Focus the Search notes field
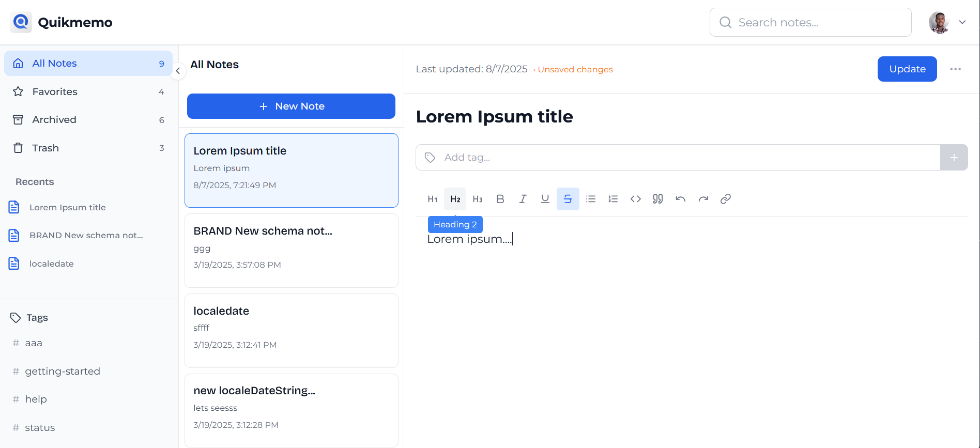 click(810, 22)
